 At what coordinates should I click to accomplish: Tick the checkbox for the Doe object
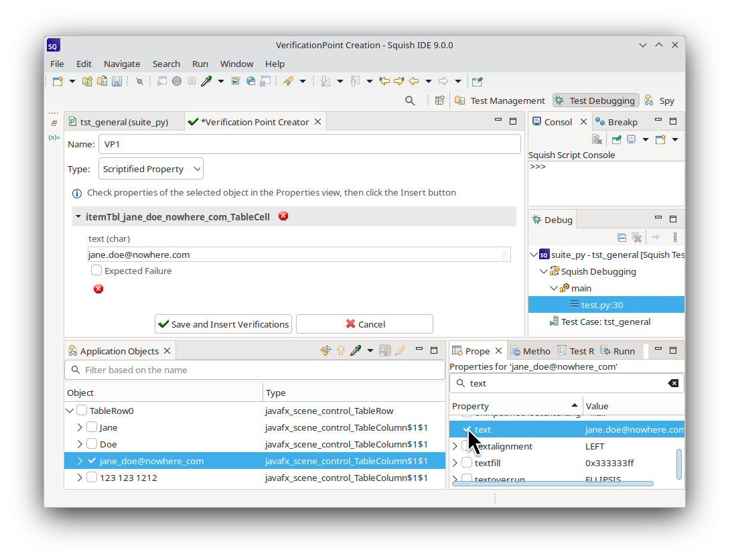[92, 443]
